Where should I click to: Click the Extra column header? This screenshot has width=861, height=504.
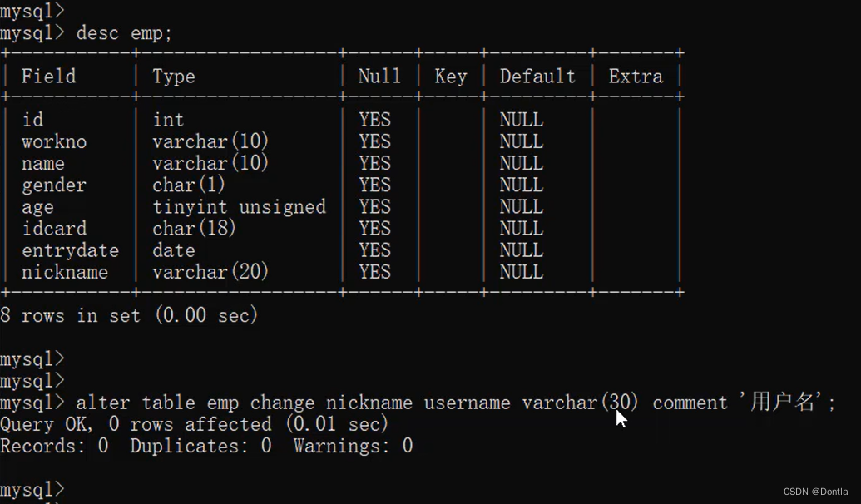(x=636, y=76)
